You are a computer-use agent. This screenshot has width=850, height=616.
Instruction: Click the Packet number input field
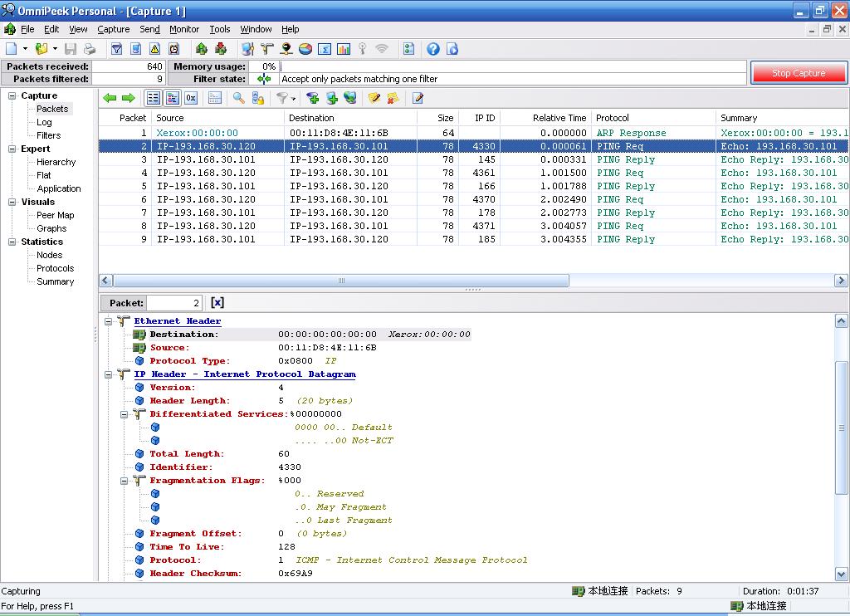pyautogui.click(x=174, y=303)
